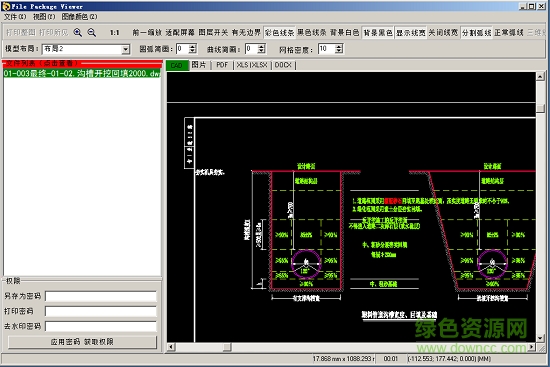Image resolution: width=550 pixels, height=367 pixels.
Task: Set 背景黑色 black background
Action: pos(378,33)
